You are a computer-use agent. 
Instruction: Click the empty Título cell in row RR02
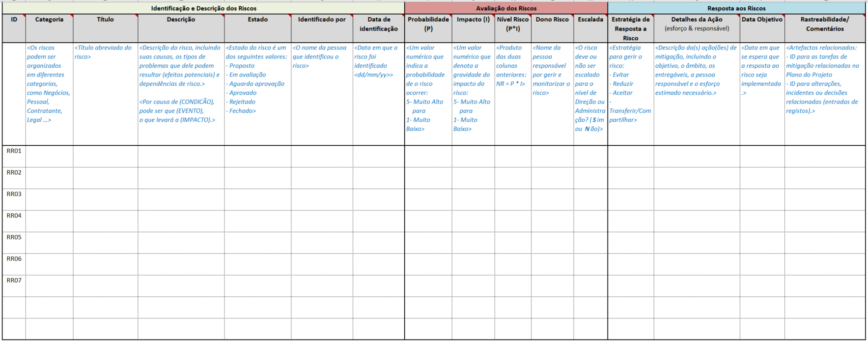[x=105, y=178]
